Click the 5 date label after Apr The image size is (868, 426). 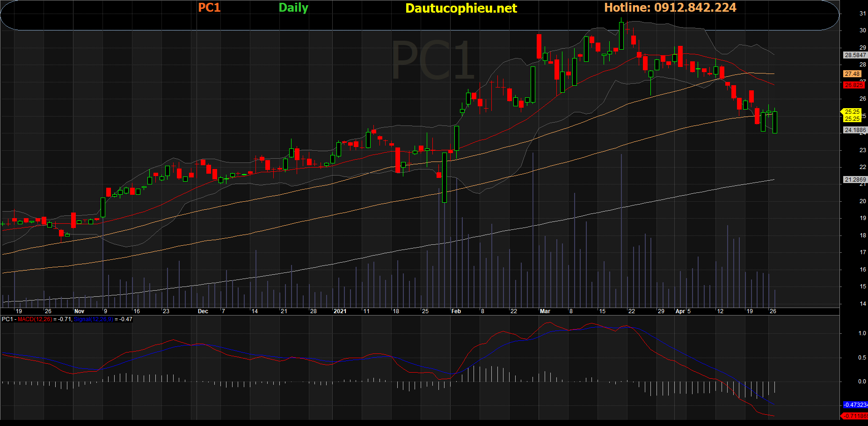point(689,311)
